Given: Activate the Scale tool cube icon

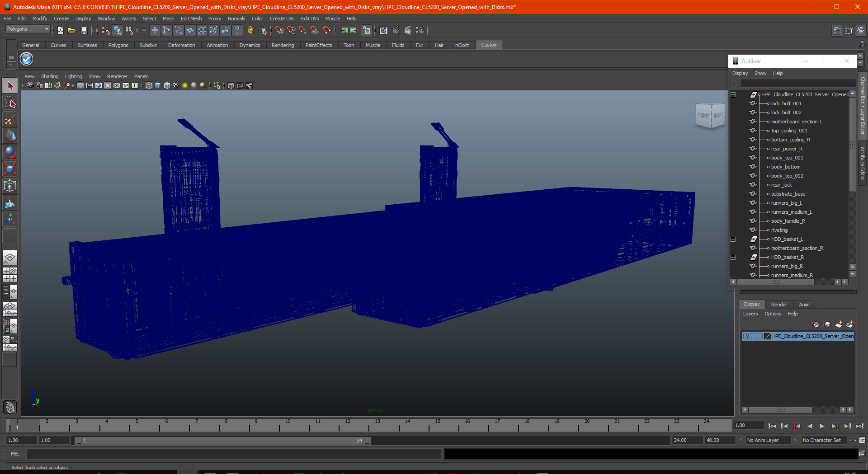Looking at the screenshot, I should tap(10, 169).
